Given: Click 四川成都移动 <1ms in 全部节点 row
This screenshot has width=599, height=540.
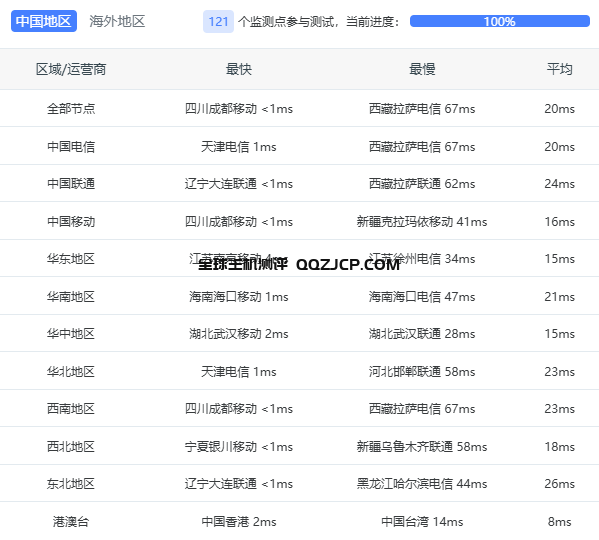Looking at the screenshot, I should (239, 109).
